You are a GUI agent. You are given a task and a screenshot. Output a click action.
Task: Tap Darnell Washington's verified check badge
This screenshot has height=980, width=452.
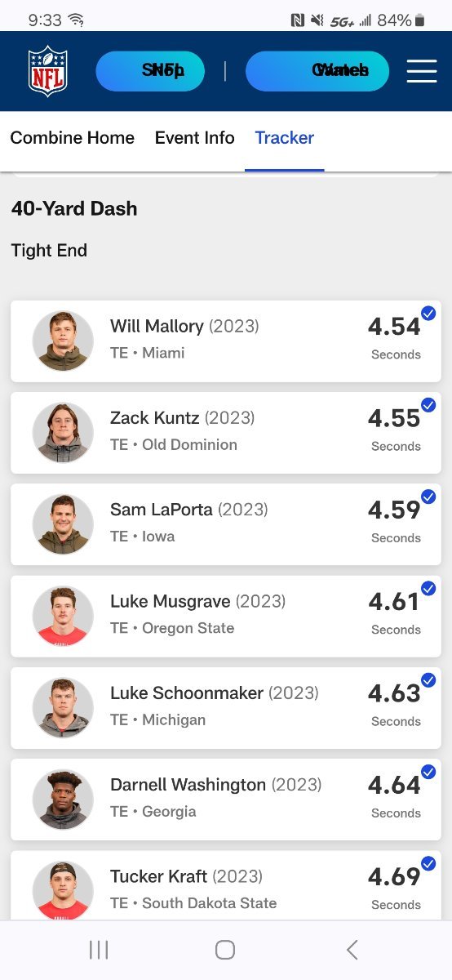(428, 772)
